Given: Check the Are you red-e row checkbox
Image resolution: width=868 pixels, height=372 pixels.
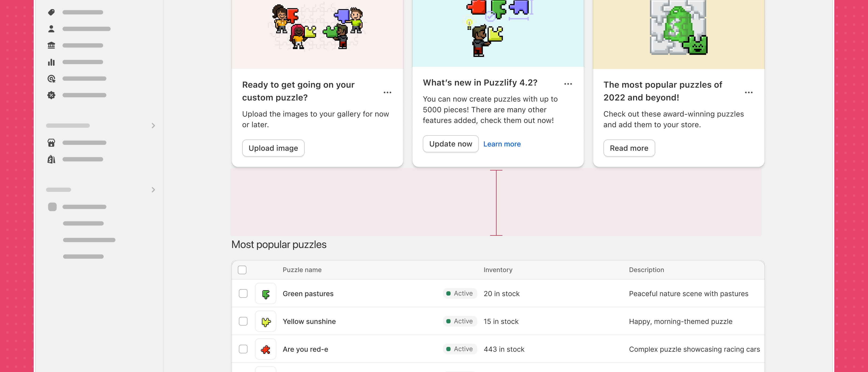Looking at the screenshot, I should 243,349.
